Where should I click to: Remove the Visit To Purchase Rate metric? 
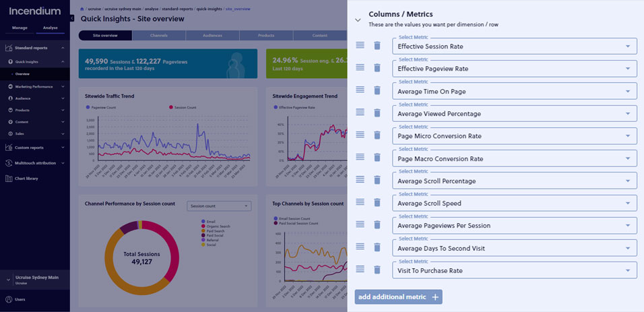click(377, 270)
